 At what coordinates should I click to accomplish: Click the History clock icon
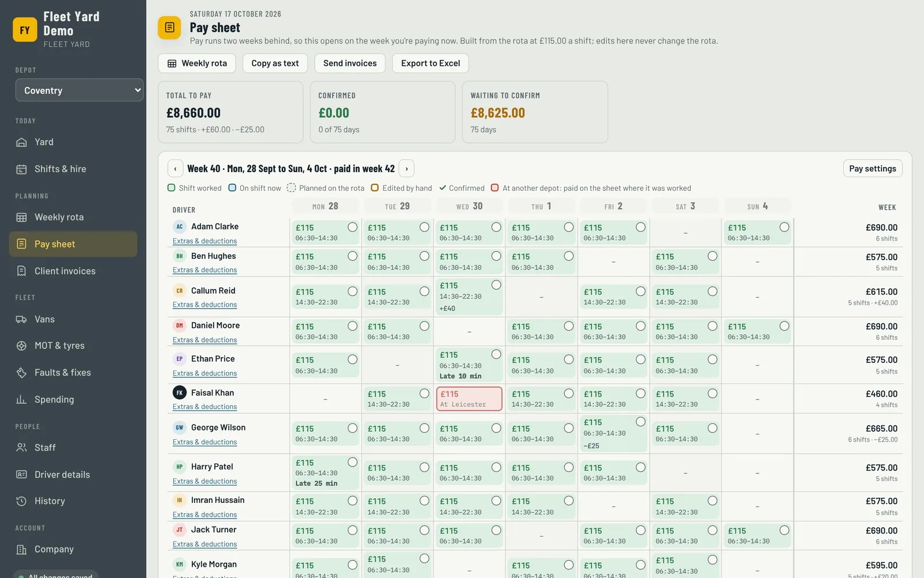21,501
